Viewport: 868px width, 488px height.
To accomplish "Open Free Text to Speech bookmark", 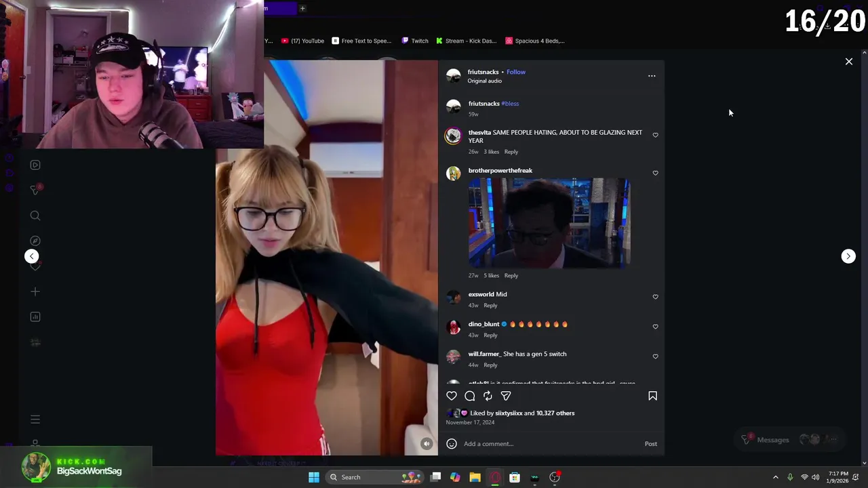I will click(x=361, y=41).
